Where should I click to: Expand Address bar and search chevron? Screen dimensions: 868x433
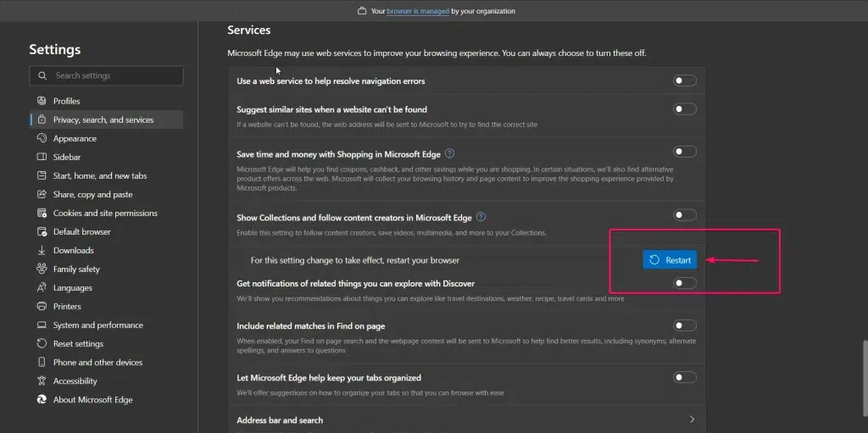692,419
